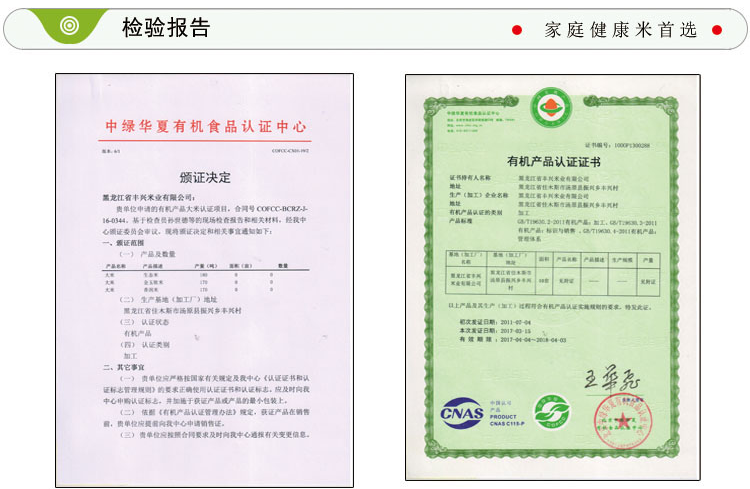Click the 有机产品认证证书 certificate title
This screenshot has width=750, height=489.
[553, 162]
